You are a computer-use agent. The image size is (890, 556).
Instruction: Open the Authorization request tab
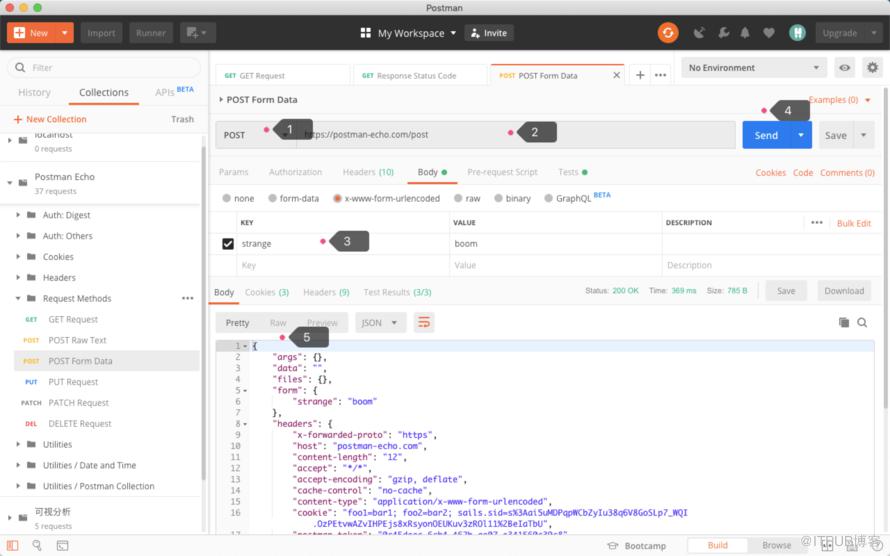click(295, 172)
